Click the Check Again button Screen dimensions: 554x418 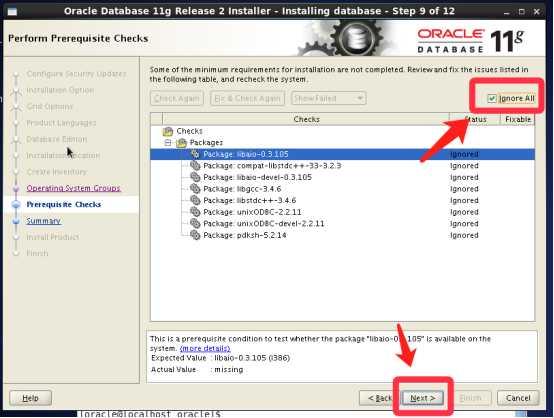click(177, 98)
